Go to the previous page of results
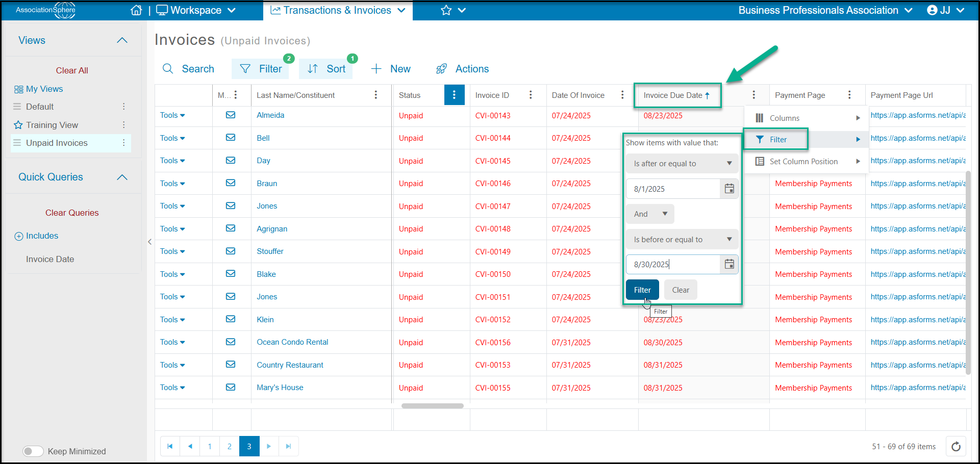 (x=190, y=446)
